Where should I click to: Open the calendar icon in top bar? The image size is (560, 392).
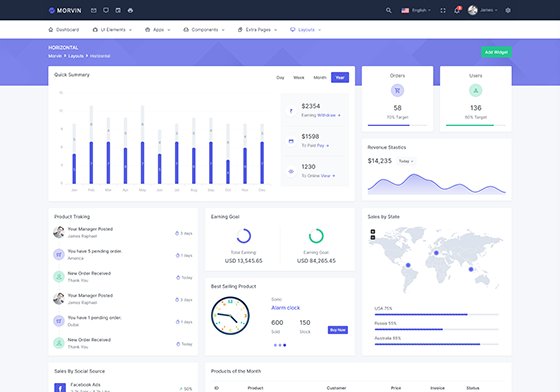tap(118, 10)
